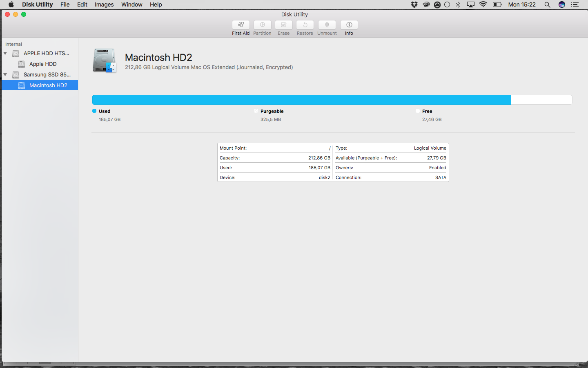Click the Purgeable legend marker
Image resolution: width=588 pixels, height=368 pixels.
pyautogui.click(x=256, y=111)
